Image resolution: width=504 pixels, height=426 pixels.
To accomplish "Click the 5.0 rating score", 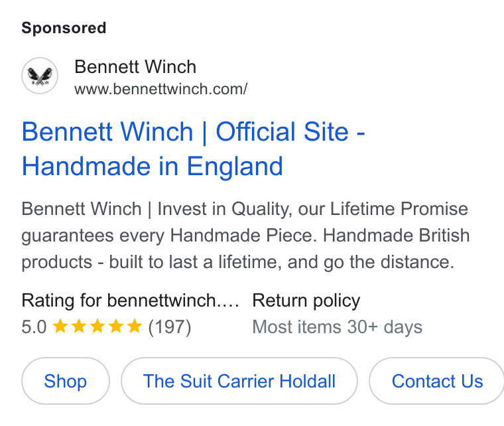I will click(34, 327).
